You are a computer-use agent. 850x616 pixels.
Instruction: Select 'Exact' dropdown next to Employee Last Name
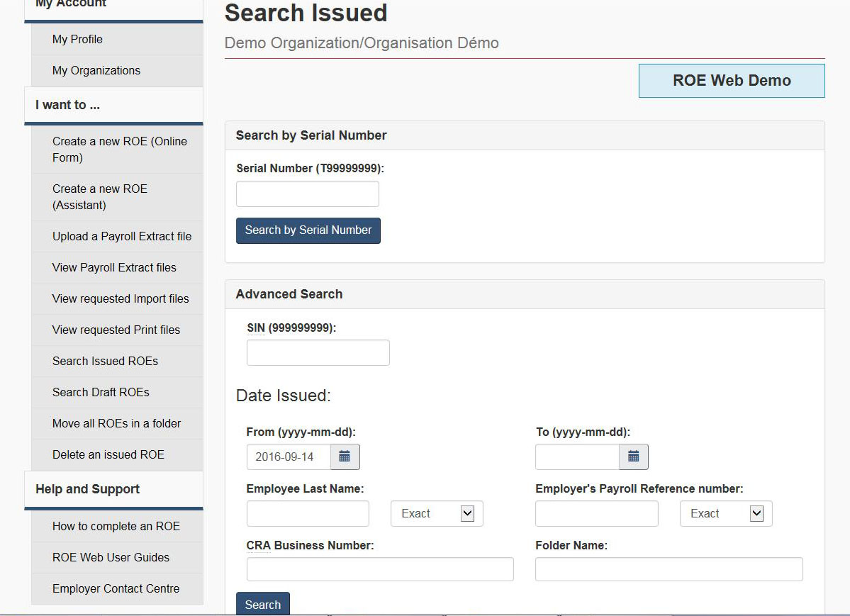(x=436, y=513)
